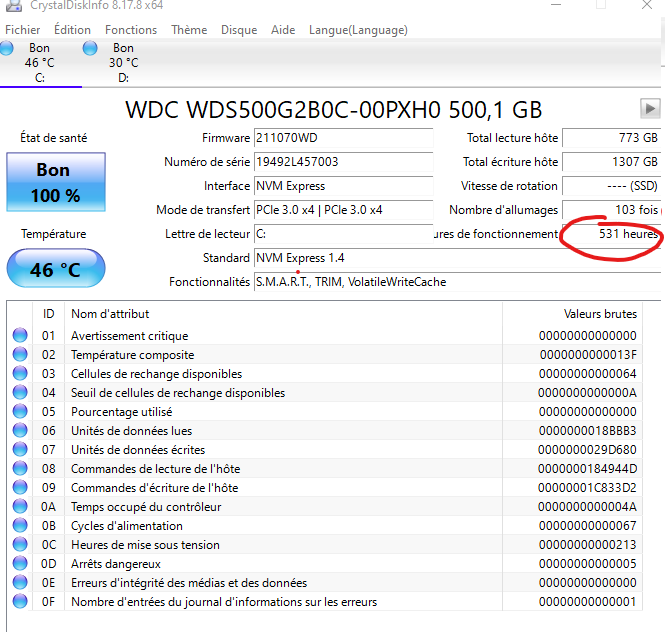Select the Arrêts dangereux attribute name

(116, 564)
